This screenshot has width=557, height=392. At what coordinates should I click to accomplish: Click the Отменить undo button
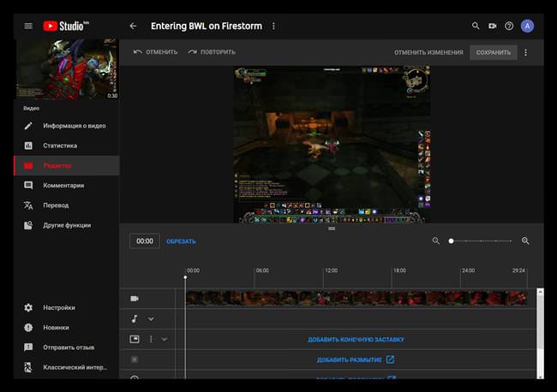pos(155,52)
